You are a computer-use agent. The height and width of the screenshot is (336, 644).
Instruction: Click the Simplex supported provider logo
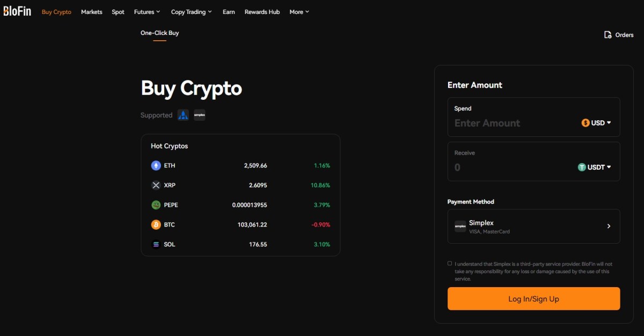[200, 115]
